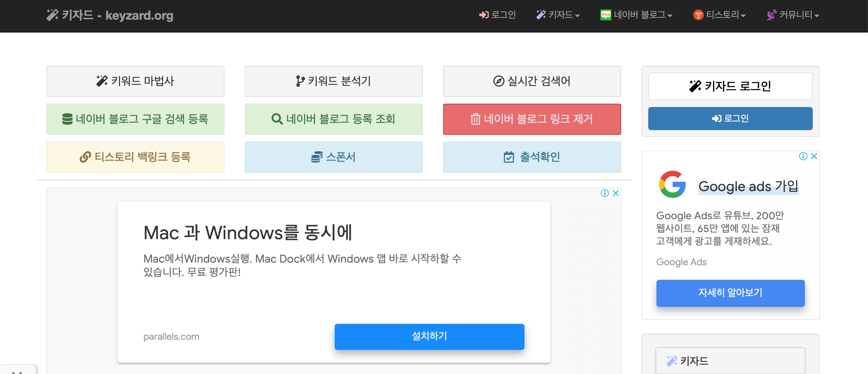Open the 키자드 dropdown in navbar
Viewport: 868px width, 374px height.
pos(558,15)
